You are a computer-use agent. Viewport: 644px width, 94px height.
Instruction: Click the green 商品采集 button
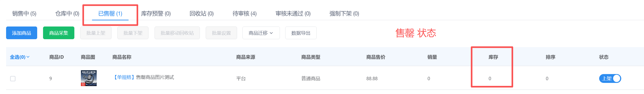[x=59, y=33]
